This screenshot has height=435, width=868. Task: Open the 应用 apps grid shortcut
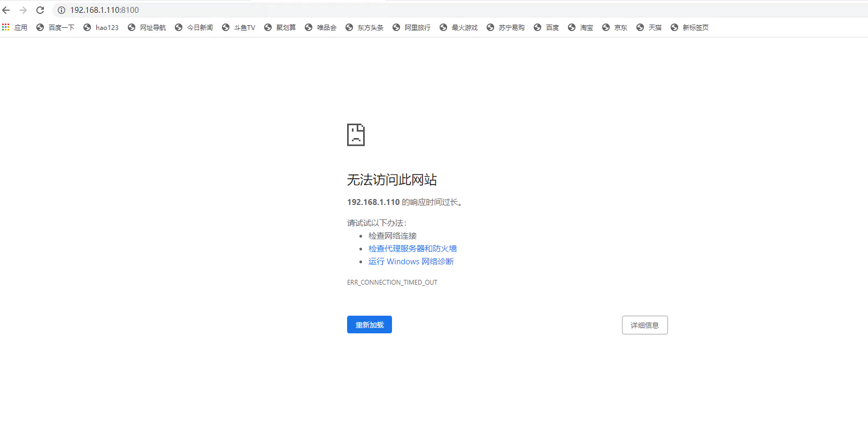[14, 27]
